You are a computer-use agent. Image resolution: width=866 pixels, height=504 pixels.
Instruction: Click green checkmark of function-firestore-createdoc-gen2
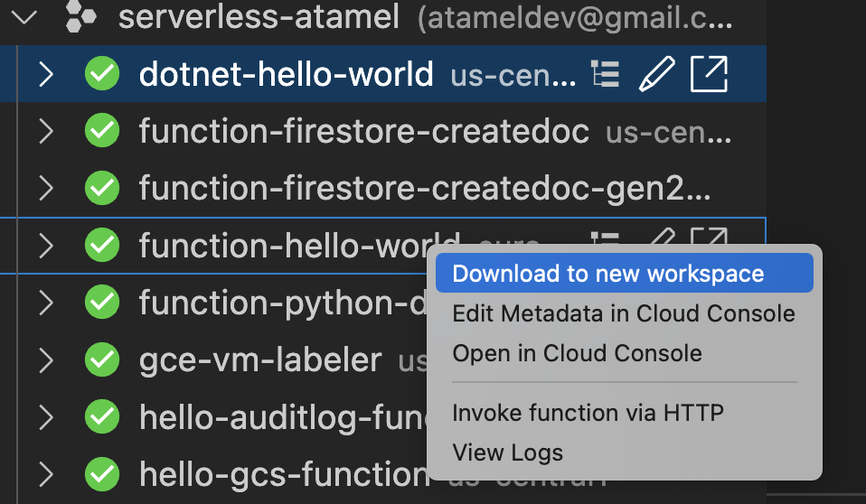[102, 188]
